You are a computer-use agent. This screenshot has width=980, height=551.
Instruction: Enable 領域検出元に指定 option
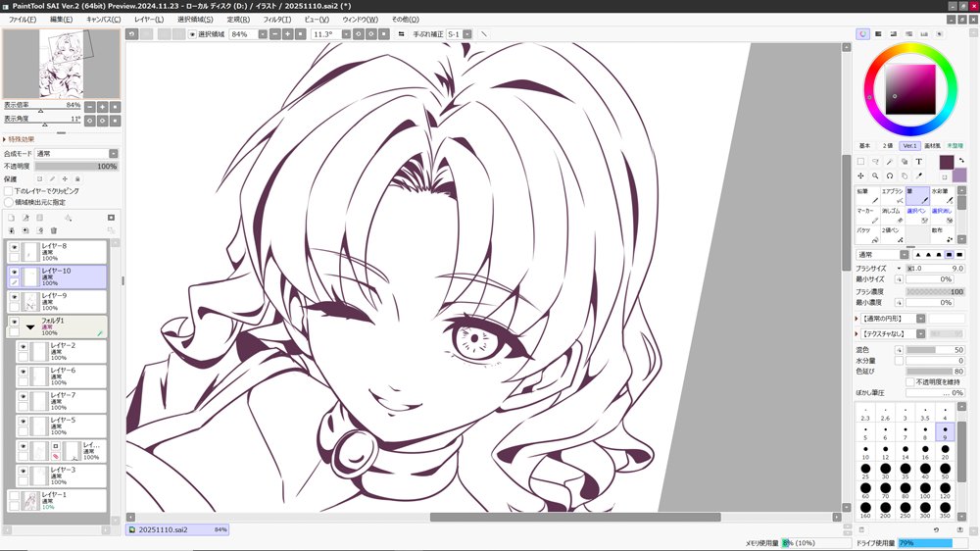[x=9, y=202]
